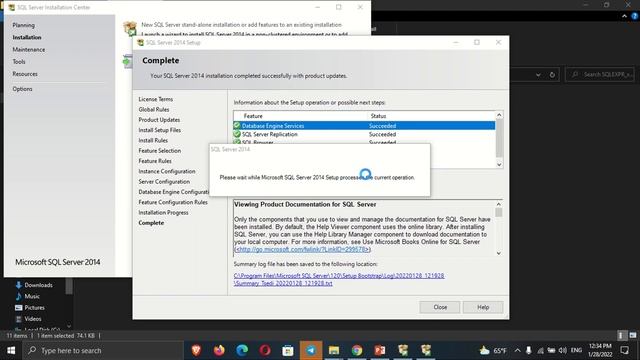Launch Firefox from the taskbar

pyautogui.click(x=219, y=350)
